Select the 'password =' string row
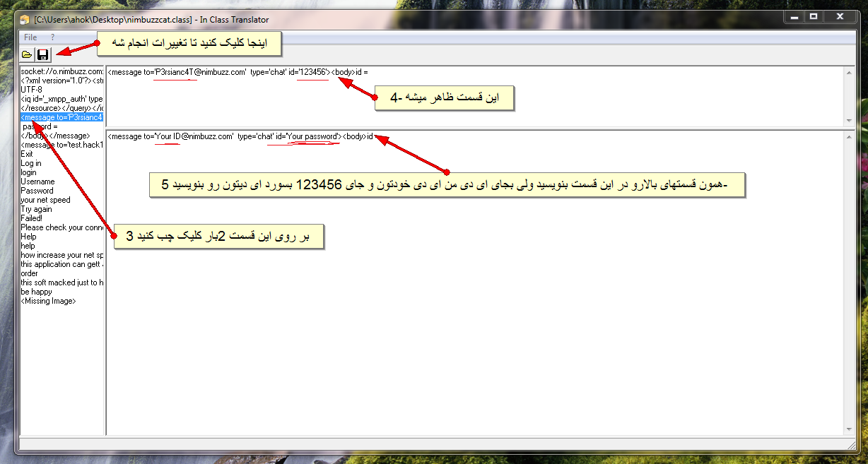Screen dimensions: 868x464 click(x=62, y=126)
